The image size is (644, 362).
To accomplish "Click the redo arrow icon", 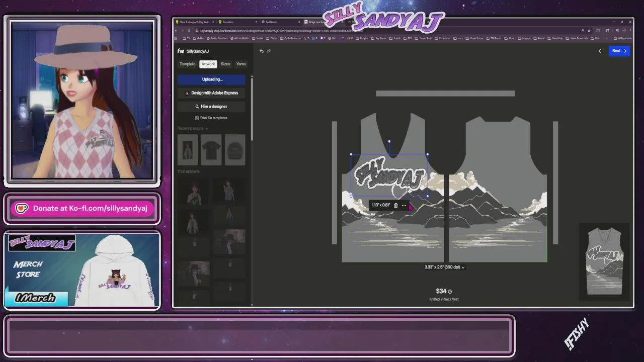I will [269, 51].
